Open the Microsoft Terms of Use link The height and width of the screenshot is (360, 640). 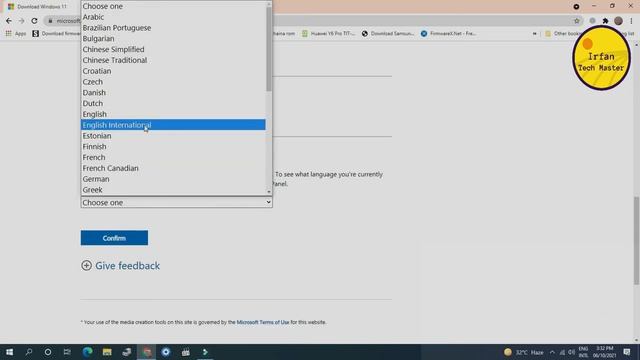coord(263,322)
